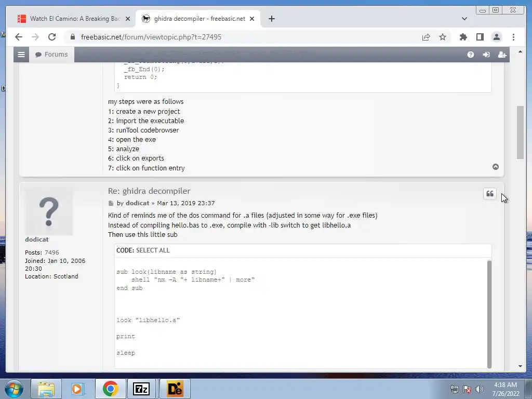Close the Watch El Camino tab
Image resolution: width=532 pixels, height=399 pixels.
128,19
